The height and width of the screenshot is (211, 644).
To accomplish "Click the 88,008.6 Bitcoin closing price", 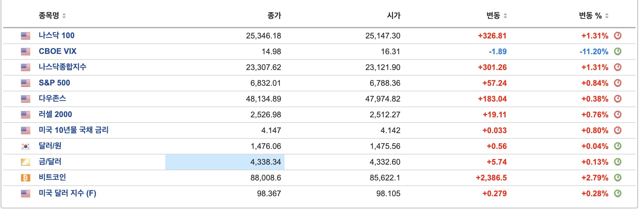I will tap(266, 178).
